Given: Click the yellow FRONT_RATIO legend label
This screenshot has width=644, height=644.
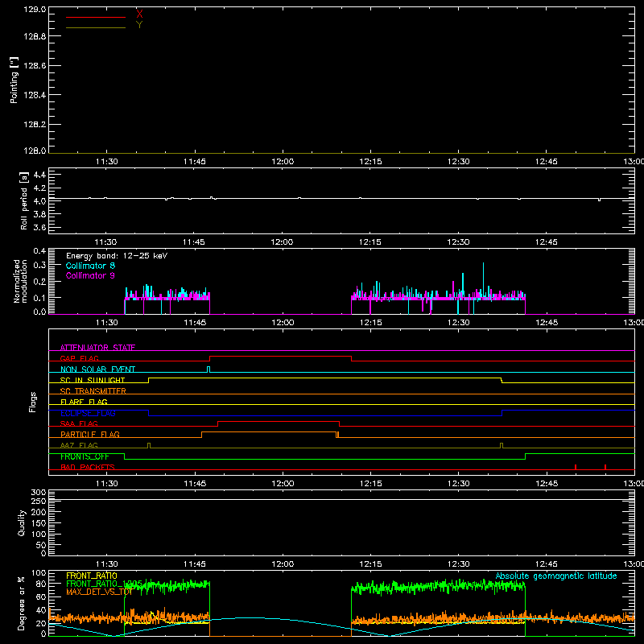Looking at the screenshot, I should [92, 576].
